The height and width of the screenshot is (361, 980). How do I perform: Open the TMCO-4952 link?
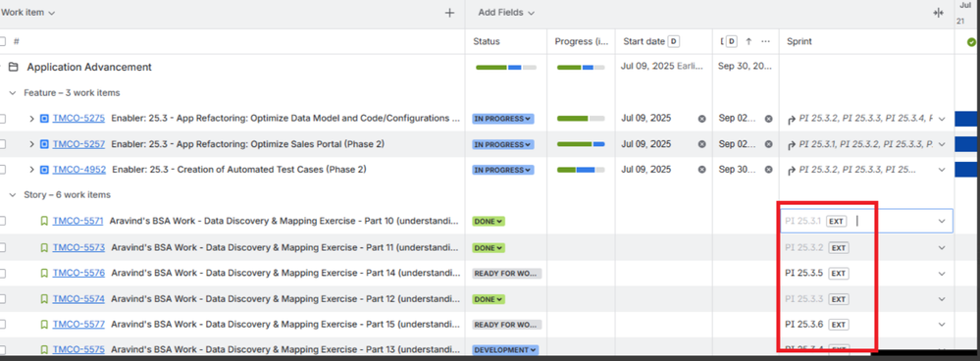[78, 170]
